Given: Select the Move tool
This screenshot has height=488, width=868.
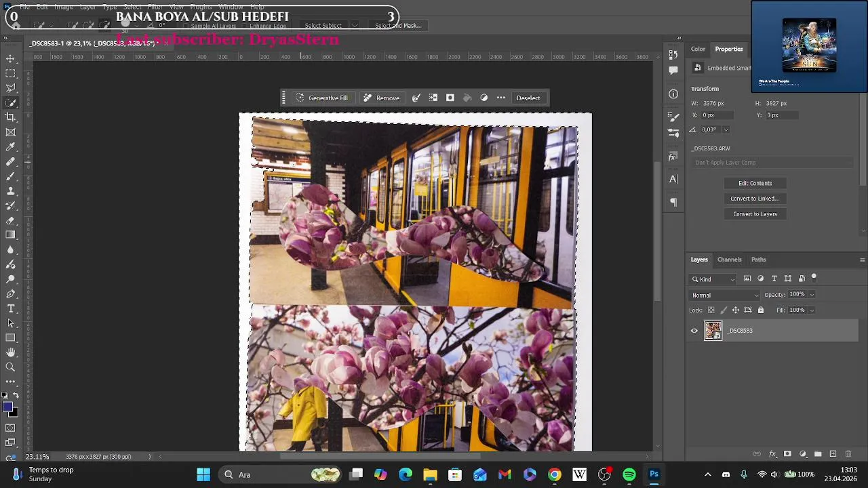Looking at the screenshot, I should pyautogui.click(x=11, y=58).
